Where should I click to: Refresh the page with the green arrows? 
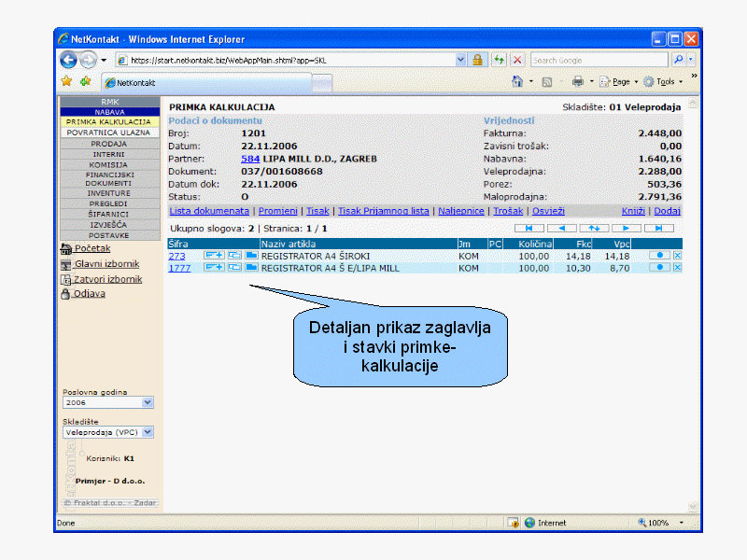click(499, 60)
